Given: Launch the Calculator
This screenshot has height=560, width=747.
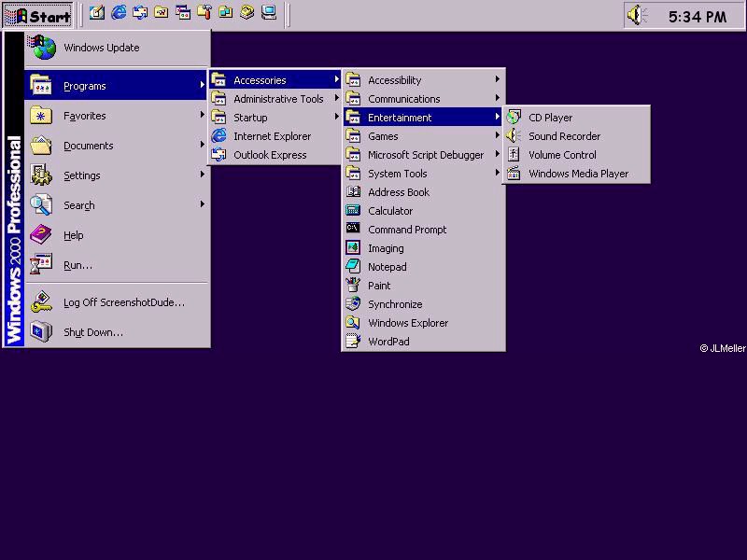Looking at the screenshot, I should [x=423, y=211].
